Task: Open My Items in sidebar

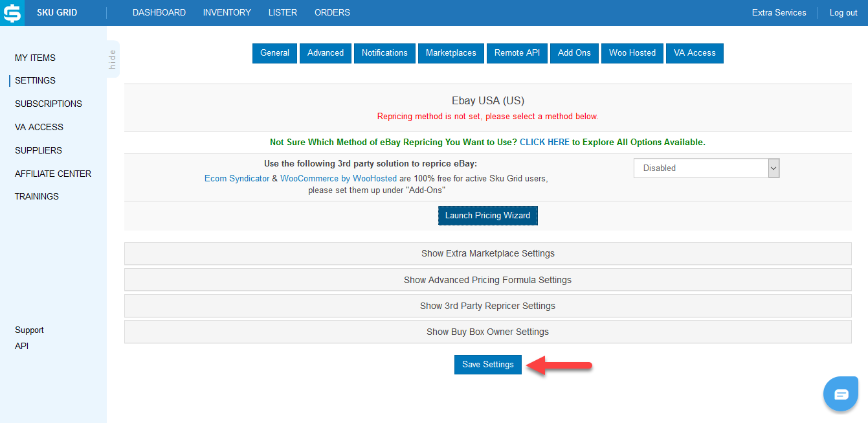Action: point(35,58)
